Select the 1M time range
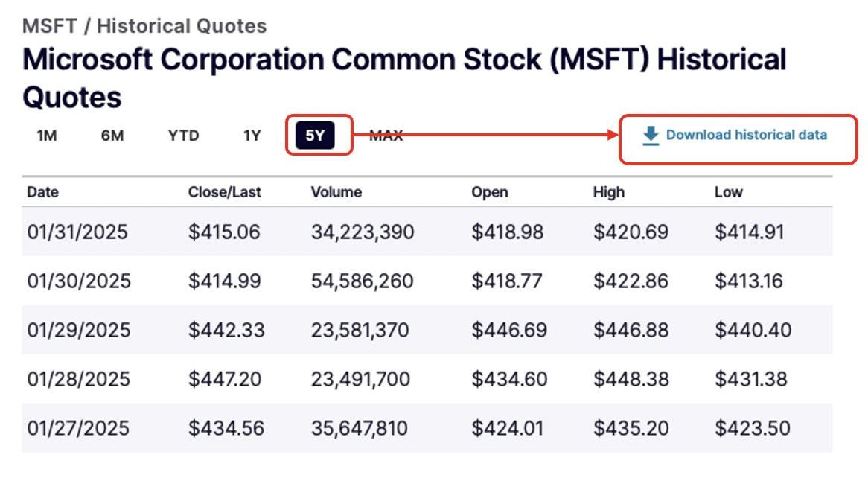 point(47,136)
